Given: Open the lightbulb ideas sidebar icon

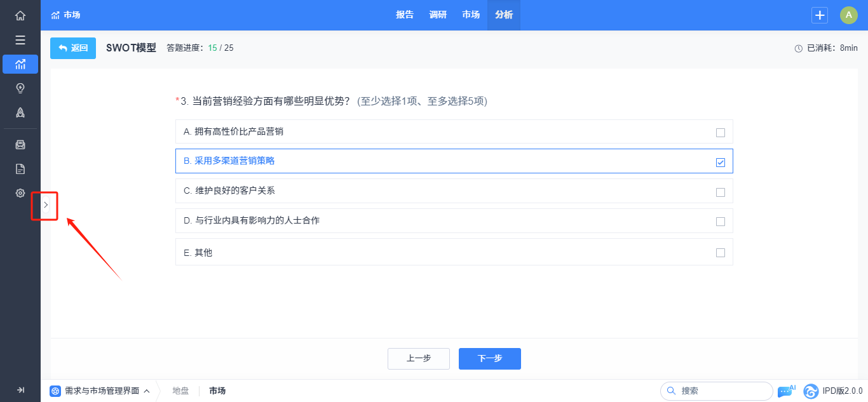Looking at the screenshot, I should 20,88.
